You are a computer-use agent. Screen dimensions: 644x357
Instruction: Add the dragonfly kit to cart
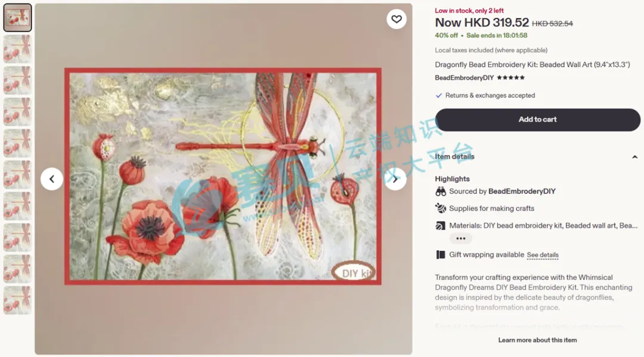click(x=538, y=119)
